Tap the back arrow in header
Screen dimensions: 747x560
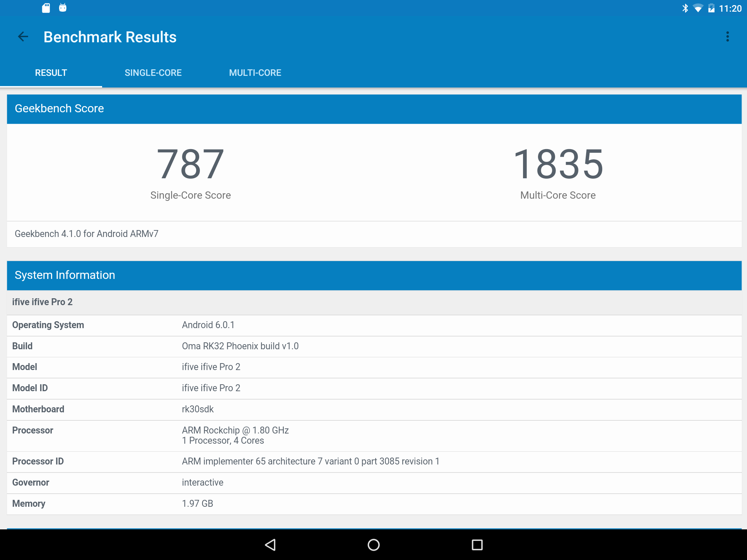[23, 36]
